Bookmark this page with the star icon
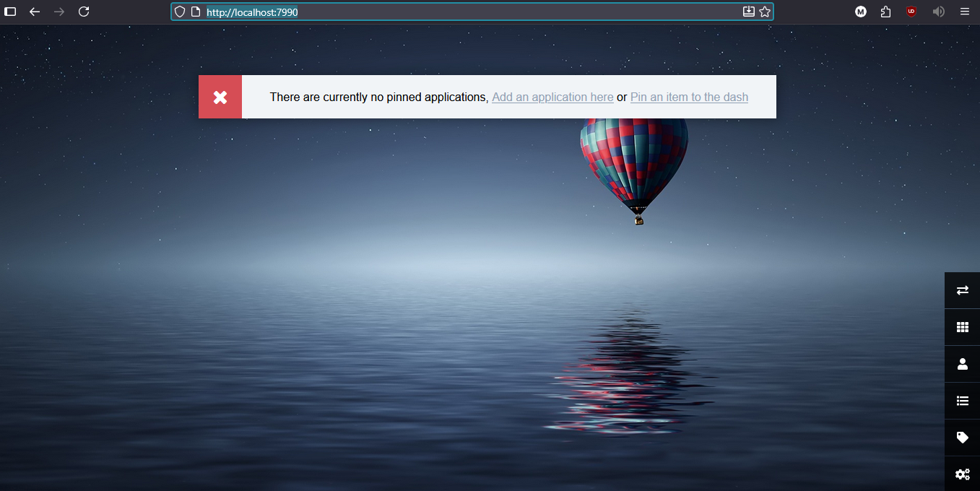This screenshot has width=980, height=491. (x=765, y=12)
